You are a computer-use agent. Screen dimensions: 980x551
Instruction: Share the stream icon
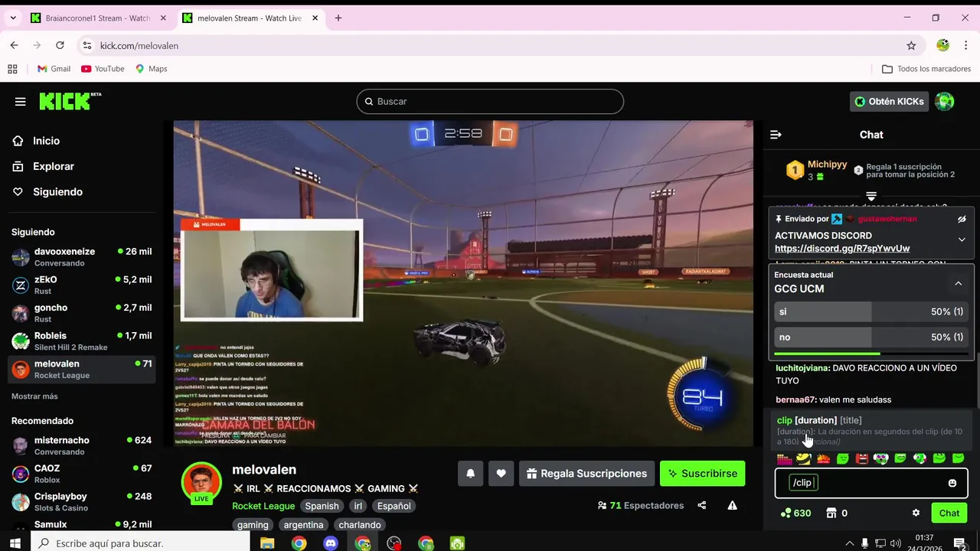pyautogui.click(x=701, y=505)
